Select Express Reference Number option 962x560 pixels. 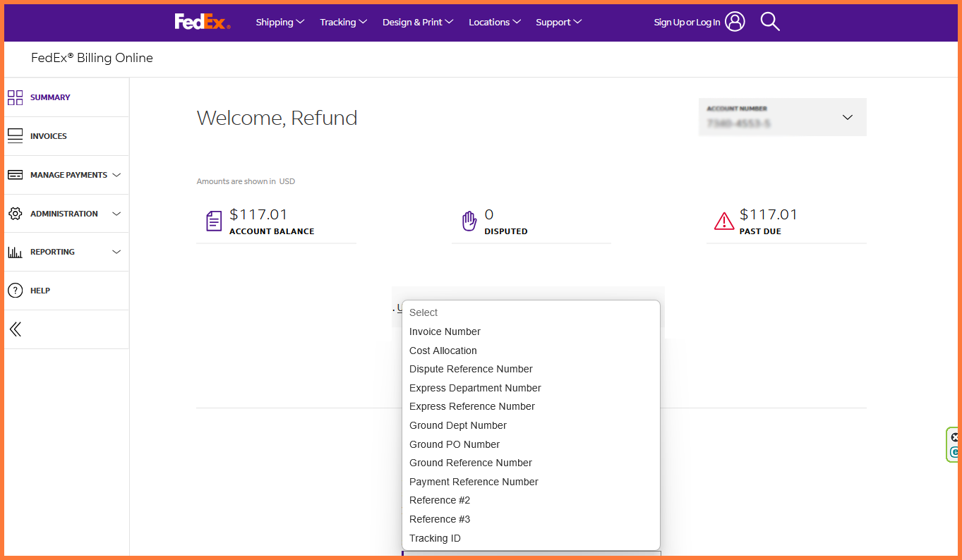tap(531, 406)
